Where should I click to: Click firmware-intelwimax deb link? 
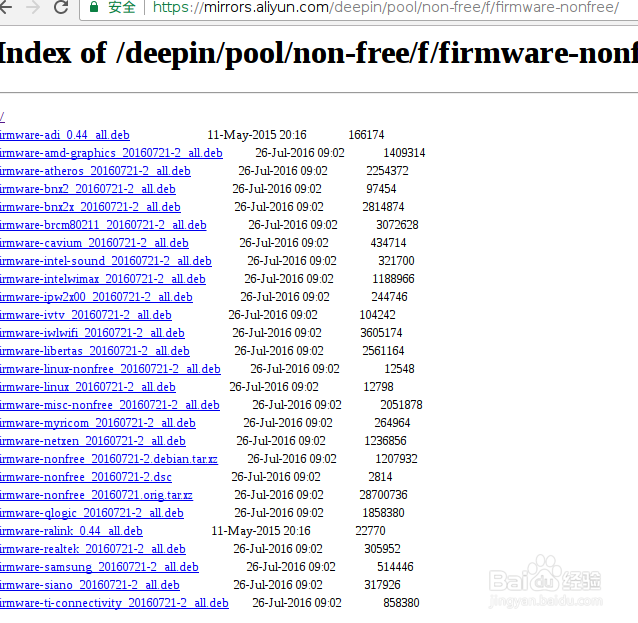pos(103,279)
